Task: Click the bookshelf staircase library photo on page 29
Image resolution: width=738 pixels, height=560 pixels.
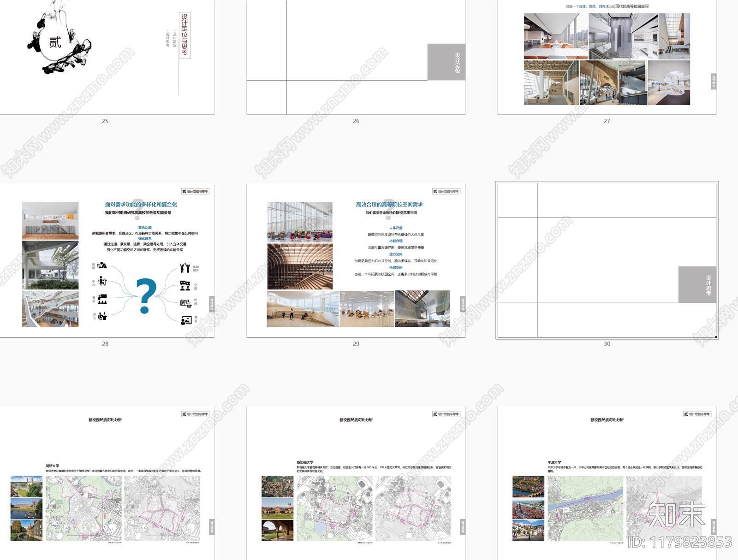Action: pos(300,266)
